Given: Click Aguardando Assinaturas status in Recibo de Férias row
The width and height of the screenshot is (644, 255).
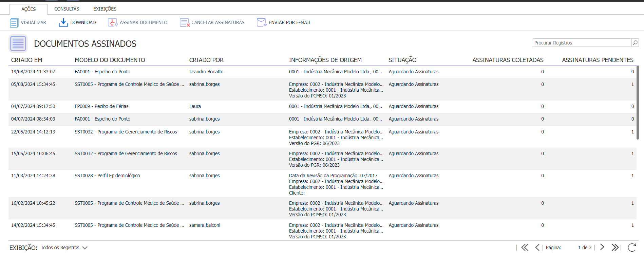Looking at the screenshot, I should point(413,106).
